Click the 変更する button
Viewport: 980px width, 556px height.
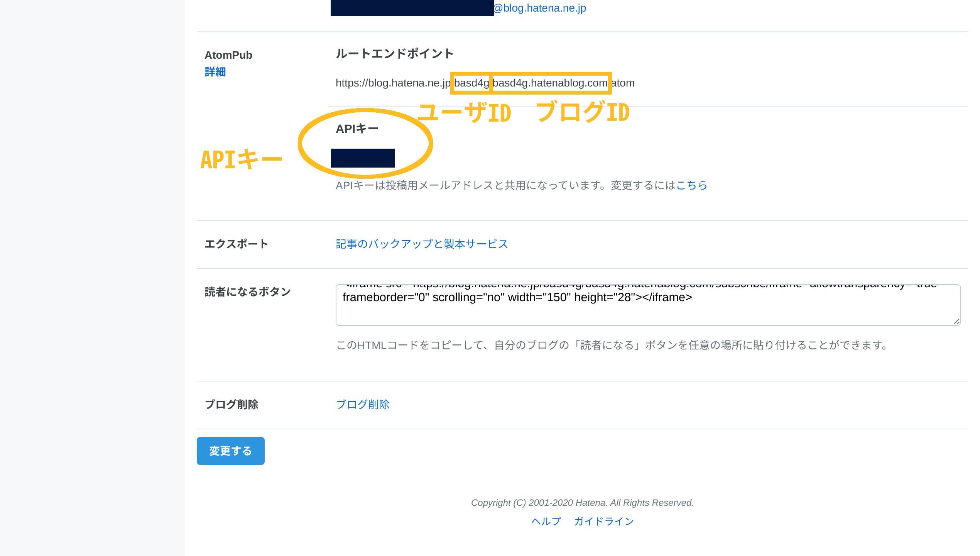click(x=231, y=451)
